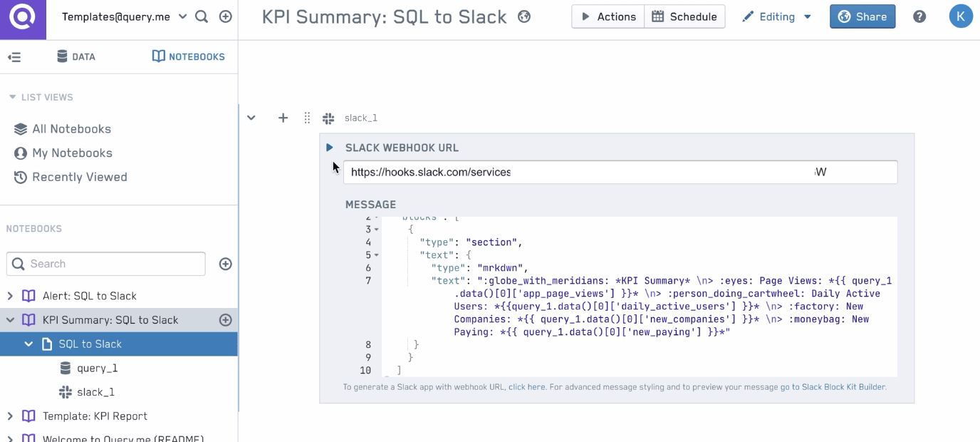Switch to the DATA tab
This screenshot has height=442, width=980.
(x=76, y=57)
